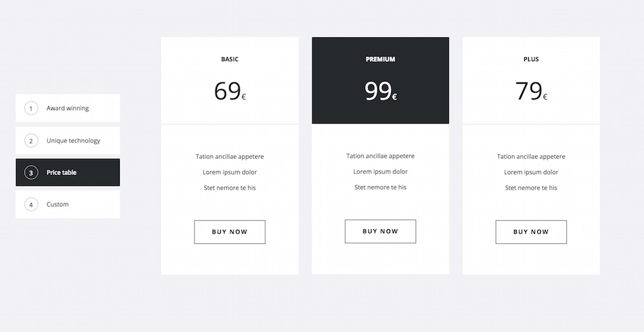Go to the Custom tab
The image size is (644, 332).
[57, 205]
